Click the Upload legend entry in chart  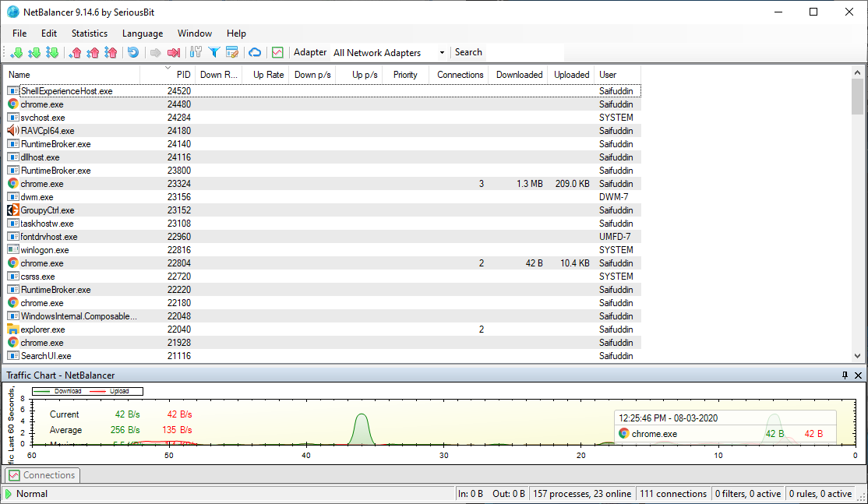(x=110, y=391)
